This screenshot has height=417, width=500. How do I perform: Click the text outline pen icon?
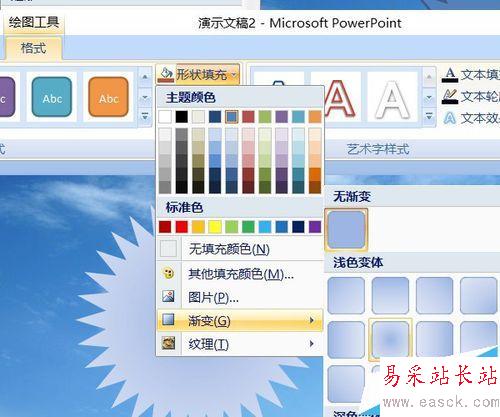coord(450,96)
